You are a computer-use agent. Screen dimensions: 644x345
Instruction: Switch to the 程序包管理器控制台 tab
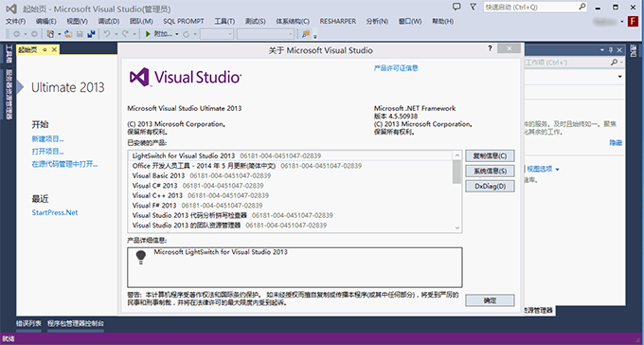point(76,323)
